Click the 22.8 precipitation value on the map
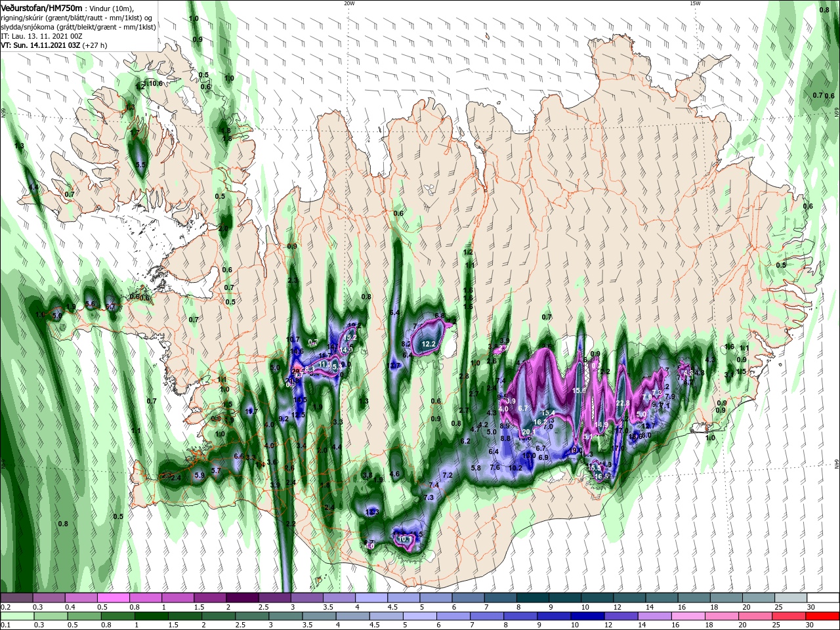The image size is (840, 630). pos(623,403)
